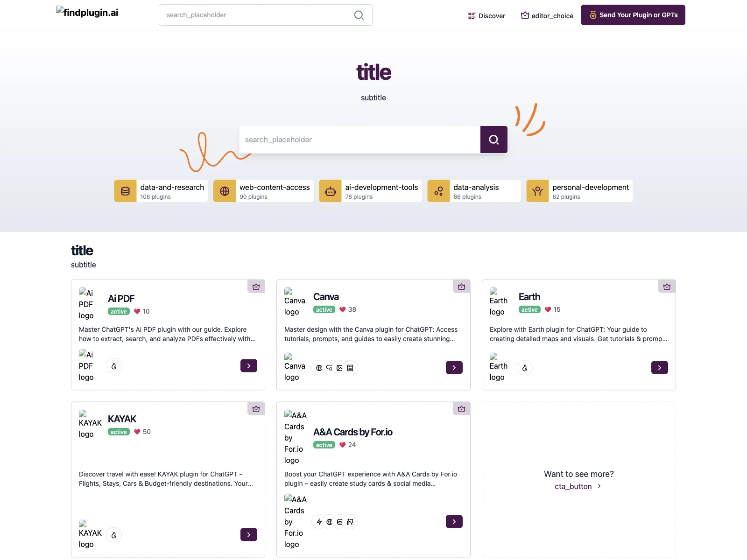Click the image icon on Canva card
Viewport: 747px width, 560px height.
click(x=339, y=368)
